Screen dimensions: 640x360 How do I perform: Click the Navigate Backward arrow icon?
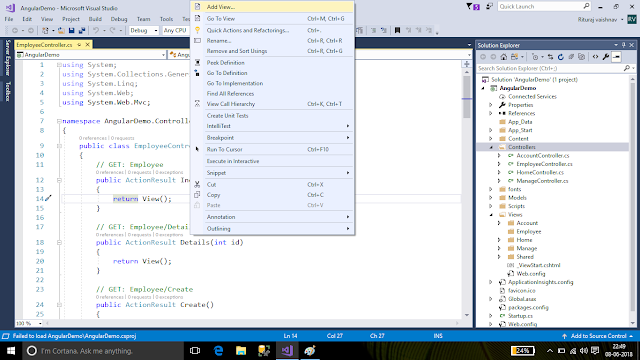15,31
